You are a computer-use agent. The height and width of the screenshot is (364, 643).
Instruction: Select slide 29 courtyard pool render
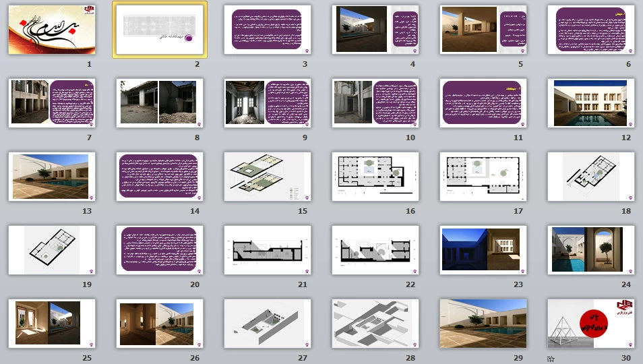point(483,323)
